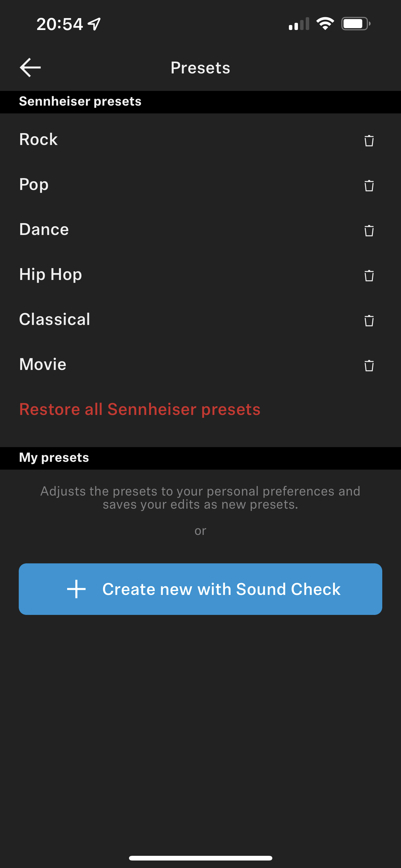The width and height of the screenshot is (401, 868).
Task: Tap the plus icon for Sound Check
Action: point(77,589)
